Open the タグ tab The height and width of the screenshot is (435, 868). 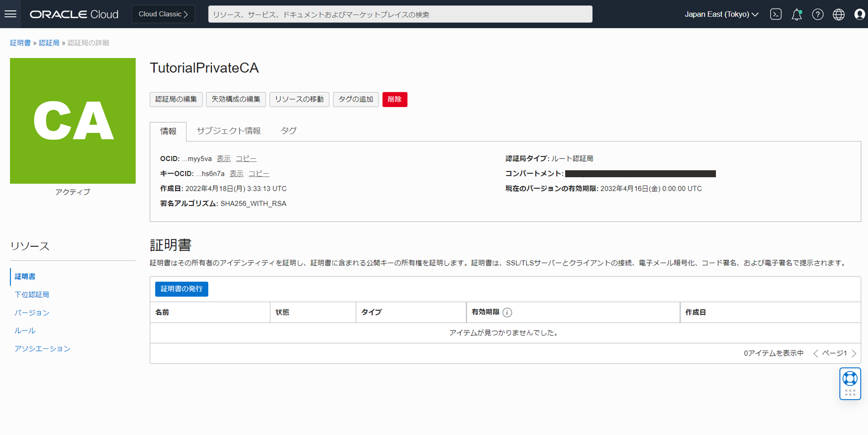tap(288, 131)
